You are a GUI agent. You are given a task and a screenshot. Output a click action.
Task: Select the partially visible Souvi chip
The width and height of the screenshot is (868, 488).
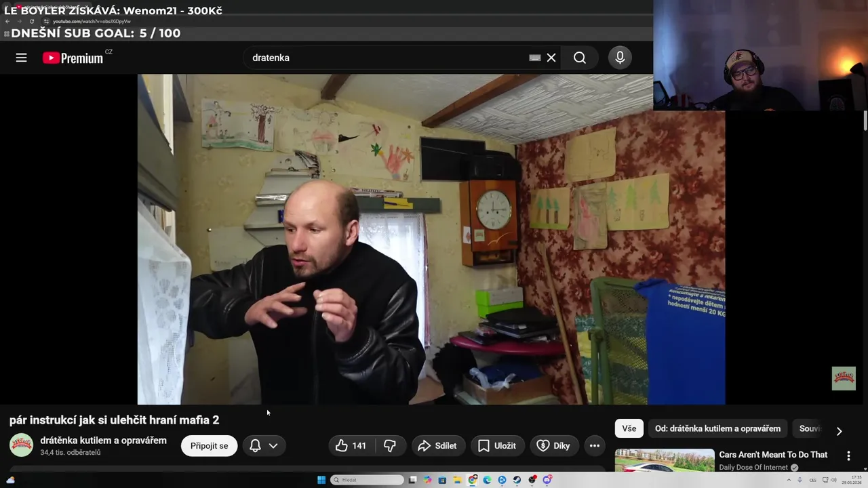click(810, 428)
